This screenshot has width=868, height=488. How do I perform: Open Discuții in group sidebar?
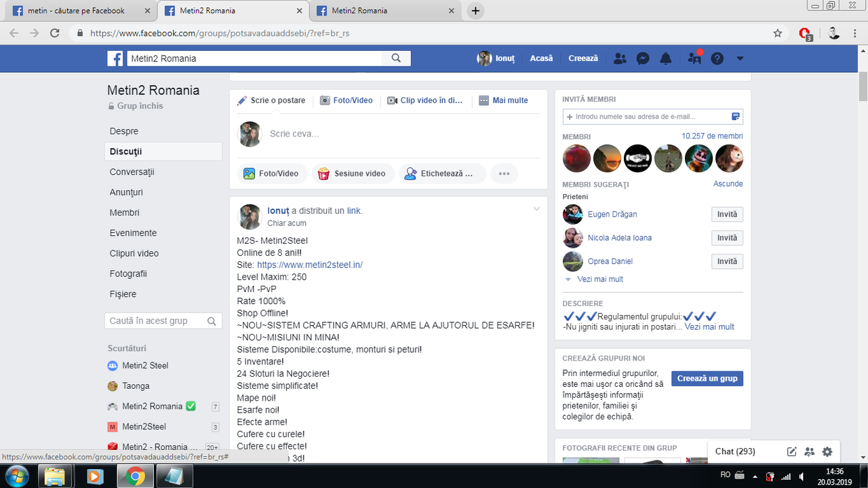tap(163, 151)
